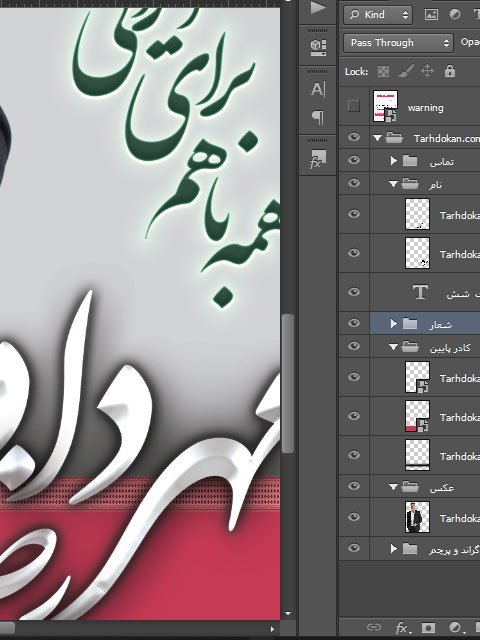Click the canvas scroll down arrow
480x640 pixels.
coord(288,613)
